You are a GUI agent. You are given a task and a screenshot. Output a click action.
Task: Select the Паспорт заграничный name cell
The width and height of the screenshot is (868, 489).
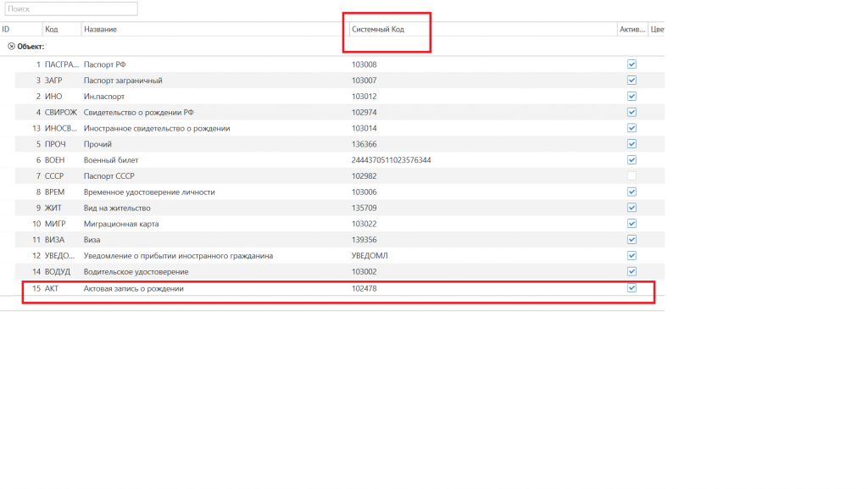(123, 81)
